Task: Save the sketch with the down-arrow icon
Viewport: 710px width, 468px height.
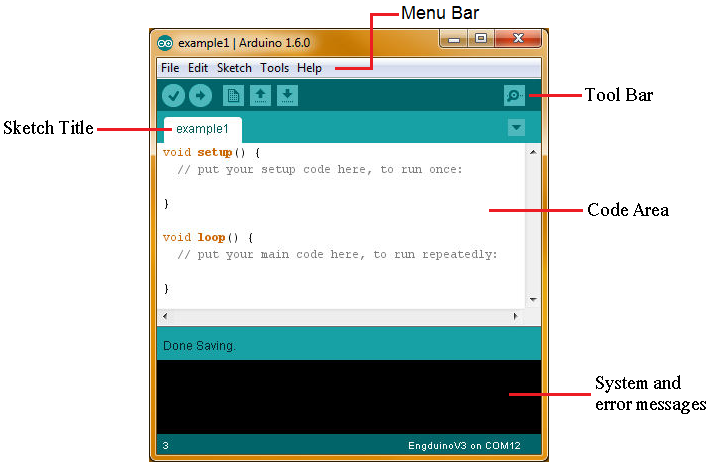Action: click(x=287, y=96)
